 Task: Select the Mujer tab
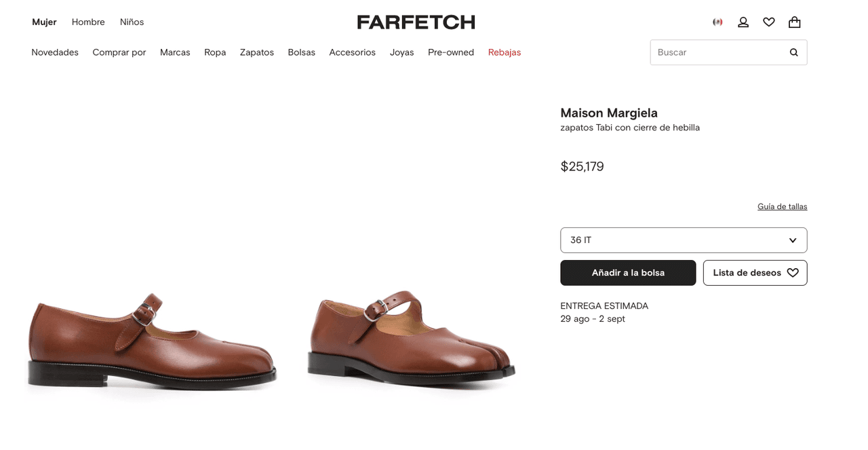coord(44,22)
